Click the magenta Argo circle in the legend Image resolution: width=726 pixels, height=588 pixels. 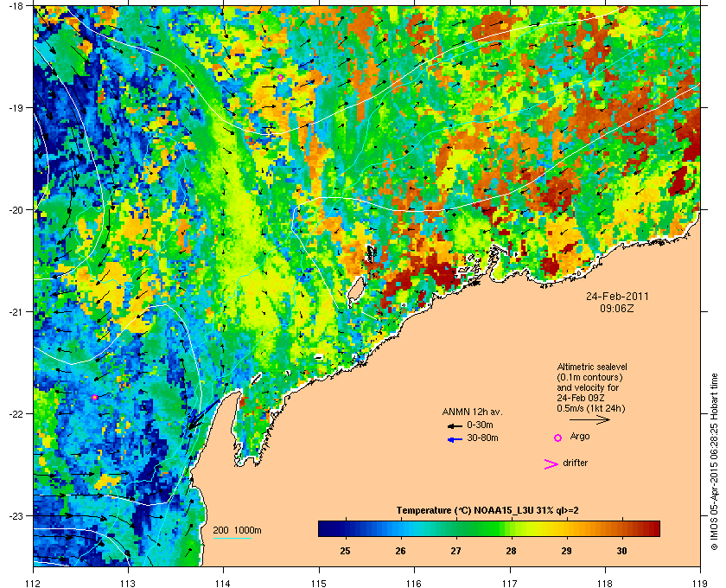(558, 438)
